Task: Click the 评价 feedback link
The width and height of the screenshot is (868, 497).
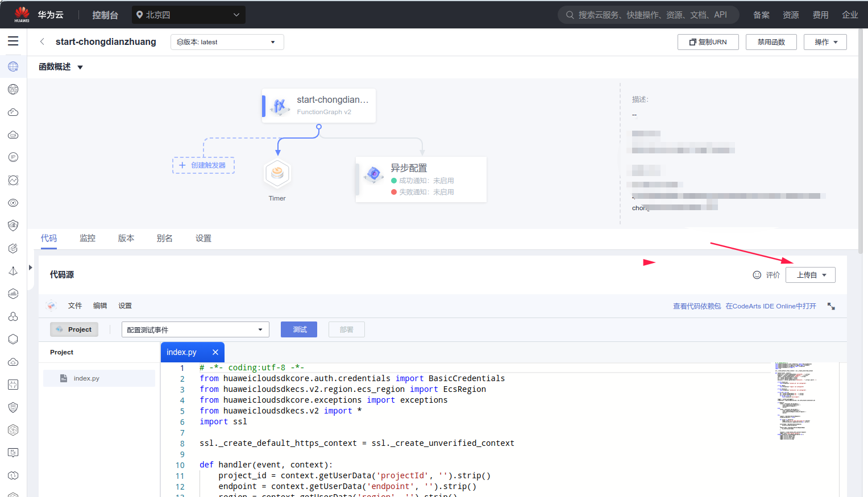Action: (x=773, y=275)
